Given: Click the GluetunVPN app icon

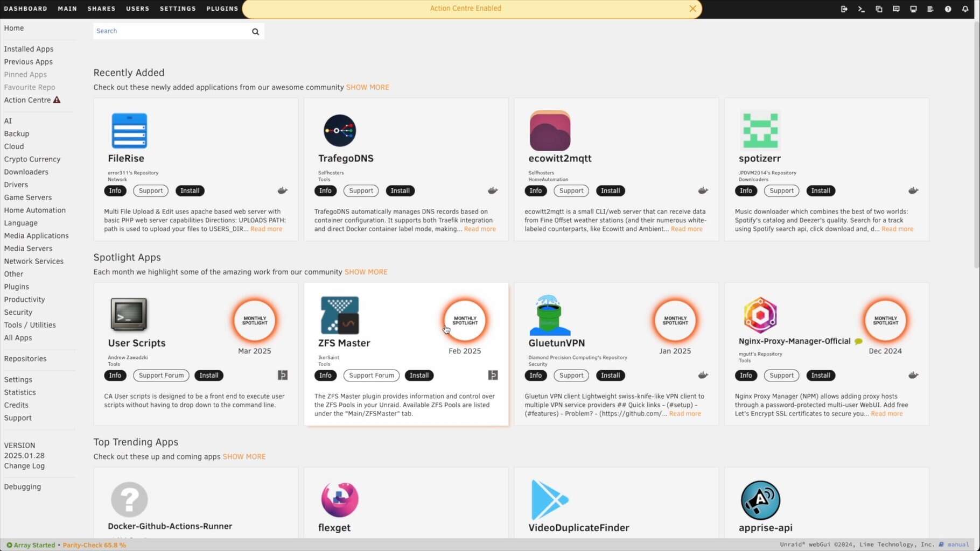Looking at the screenshot, I should pos(550,315).
